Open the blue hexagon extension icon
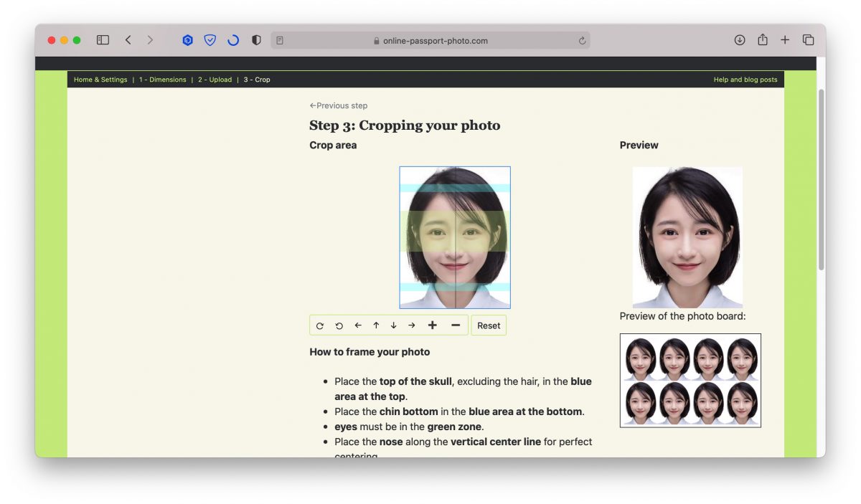This screenshot has height=504, width=861. tap(187, 40)
